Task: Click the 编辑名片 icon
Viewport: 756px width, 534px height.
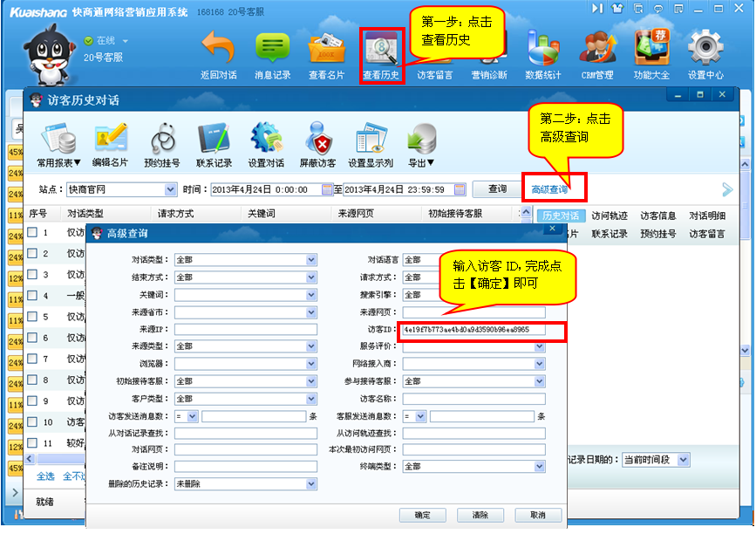Action: pos(111,140)
